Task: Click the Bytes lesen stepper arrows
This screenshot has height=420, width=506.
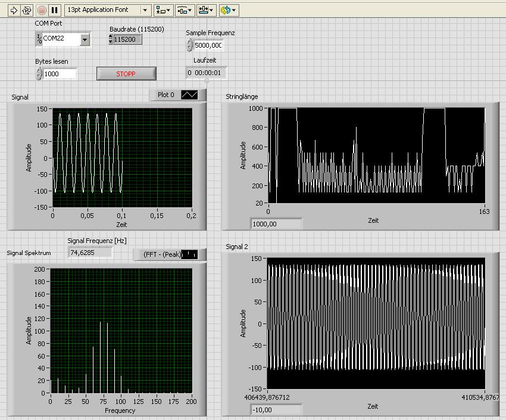Action: click(x=39, y=74)
